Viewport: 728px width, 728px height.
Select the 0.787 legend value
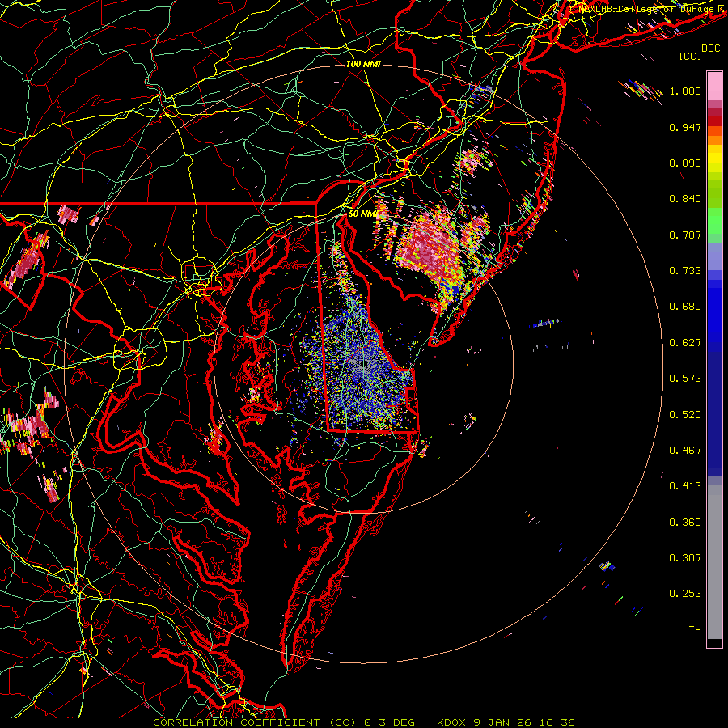point(685,235)
